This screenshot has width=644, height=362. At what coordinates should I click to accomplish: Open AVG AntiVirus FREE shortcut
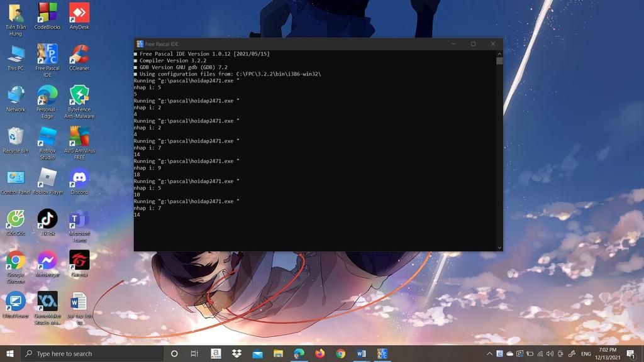(x=79, y=143)
